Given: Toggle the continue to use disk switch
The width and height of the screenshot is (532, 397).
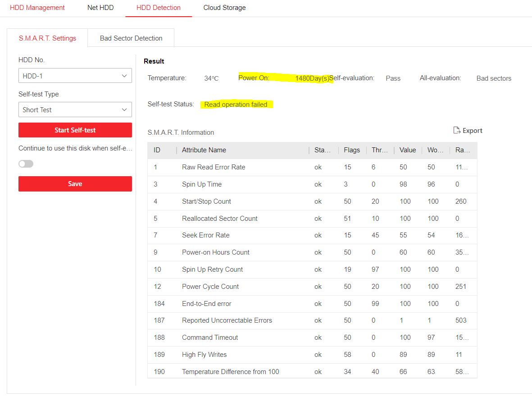Looking at the screenshot, I should tap(26, 164).
